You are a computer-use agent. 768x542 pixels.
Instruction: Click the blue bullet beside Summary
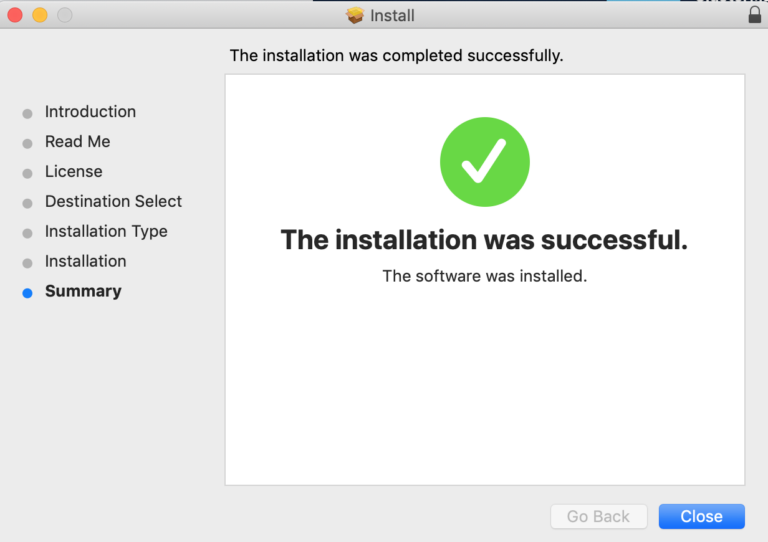pos(27,293)
